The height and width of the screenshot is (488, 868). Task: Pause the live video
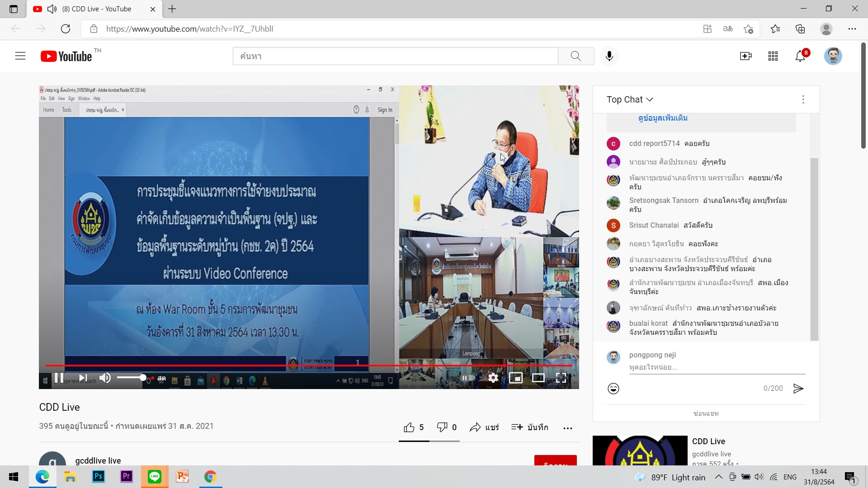[59, 378]
